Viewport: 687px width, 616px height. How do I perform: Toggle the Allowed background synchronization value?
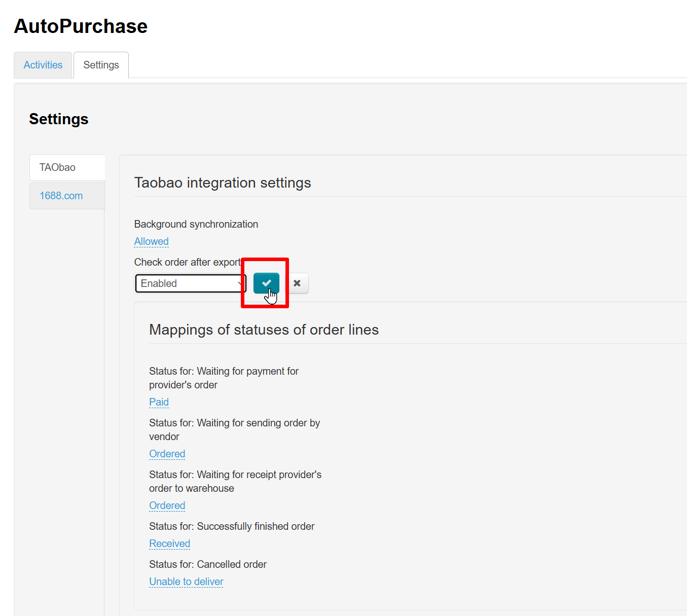[151, 241]
